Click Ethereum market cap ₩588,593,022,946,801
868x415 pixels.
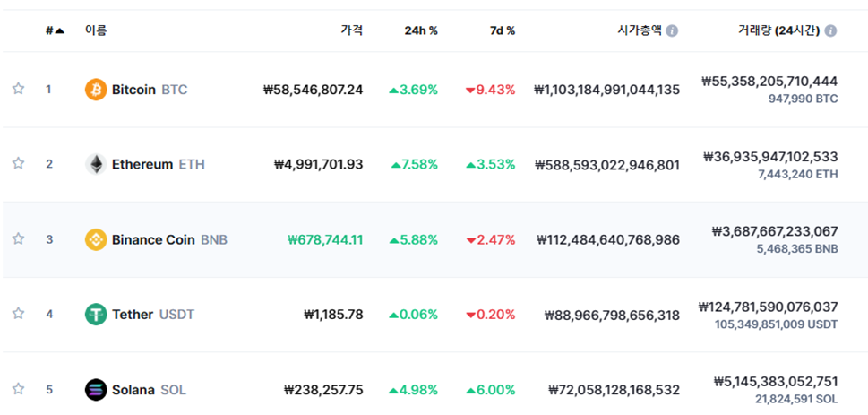tap(607, 164)
